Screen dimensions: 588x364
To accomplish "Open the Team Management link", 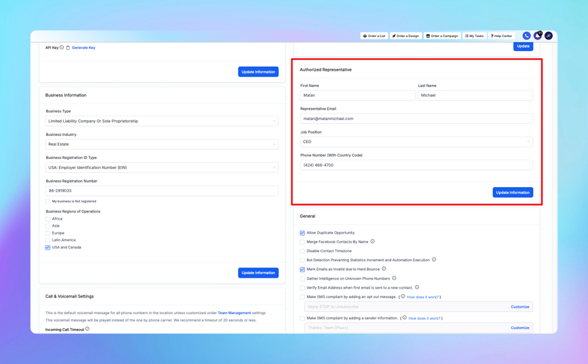I will click(235, 313).
